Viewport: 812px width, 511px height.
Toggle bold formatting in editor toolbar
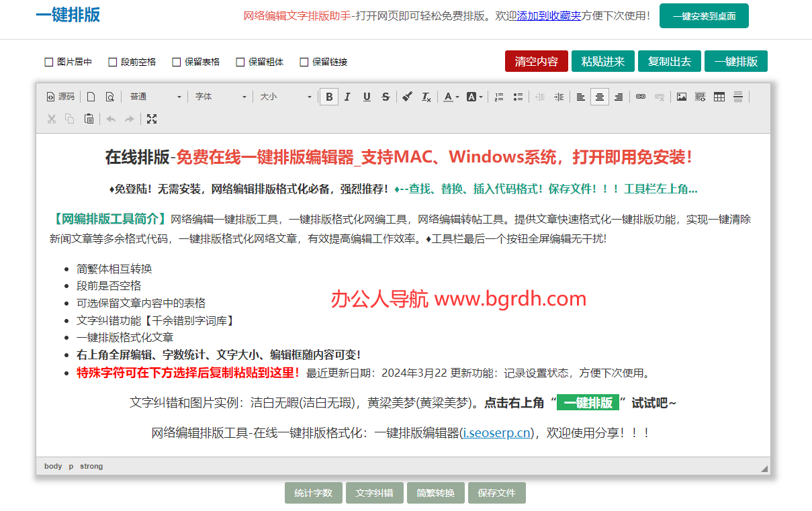pos(329,97)
